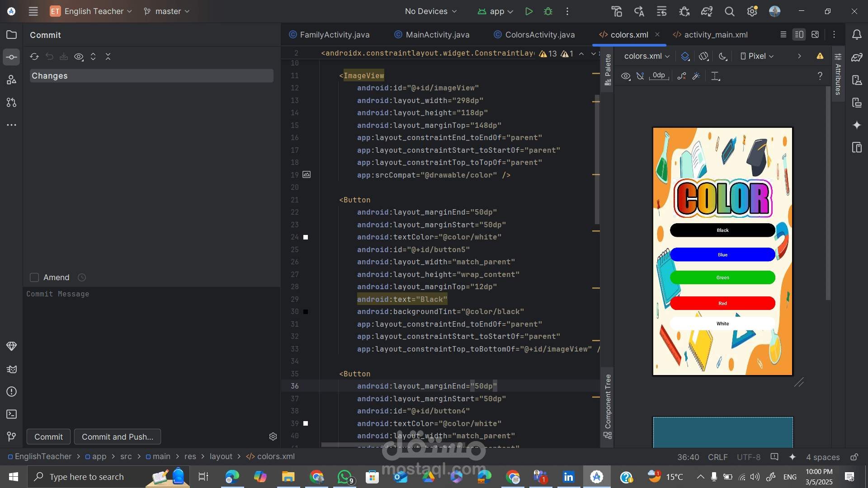Open the No Devices dropdown
The height and width of the screenshot is (488, 868).
(430, 11)
